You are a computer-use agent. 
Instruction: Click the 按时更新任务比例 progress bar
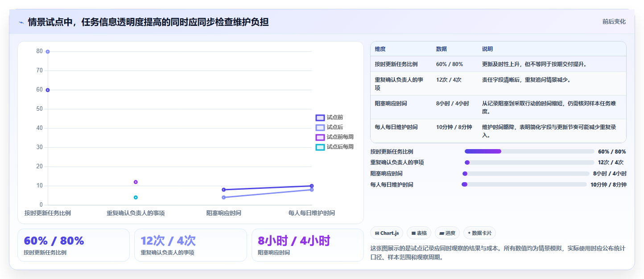(529, 151)
